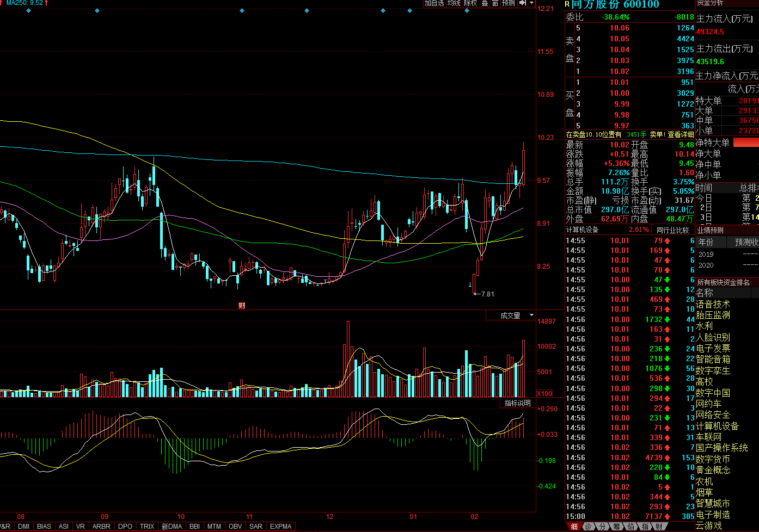The height and width of the screenshot is (532, 759).
Task: Select the EXPMA indicator tab
Action: (281, 527)
